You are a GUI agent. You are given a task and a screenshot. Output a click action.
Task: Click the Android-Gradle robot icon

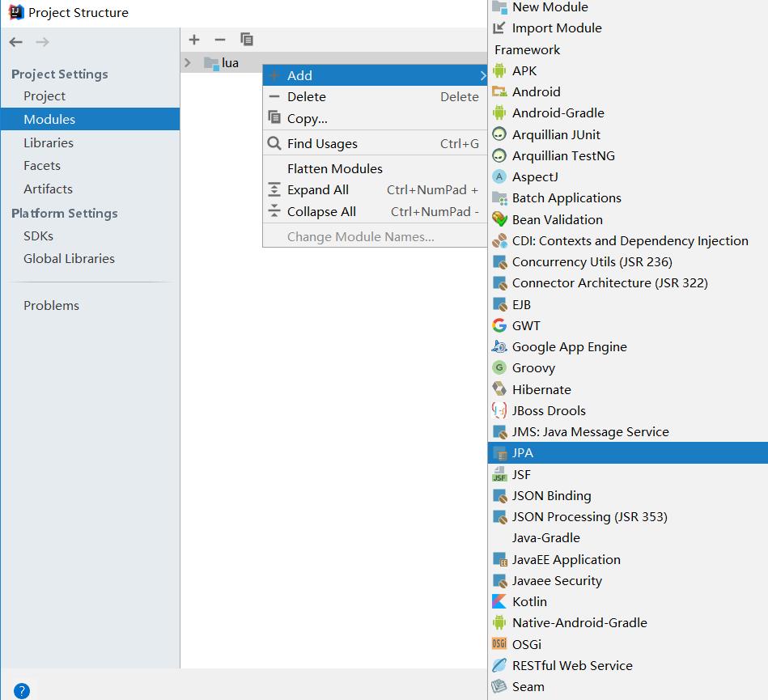click(x=499, y=112)
